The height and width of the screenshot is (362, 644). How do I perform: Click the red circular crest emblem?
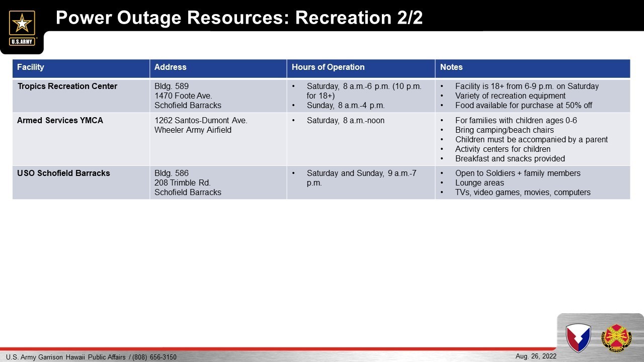(617, 337)
